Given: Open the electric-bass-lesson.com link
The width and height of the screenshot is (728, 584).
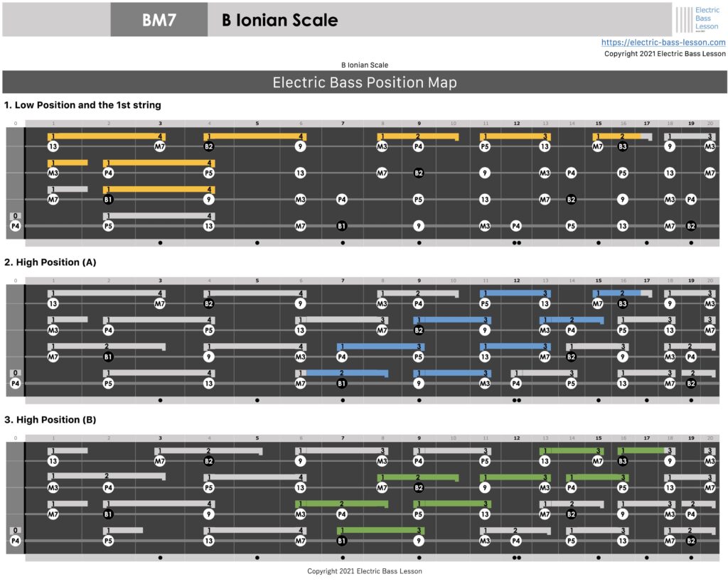Looking at the screenshot, I should [x=663, y=43].
